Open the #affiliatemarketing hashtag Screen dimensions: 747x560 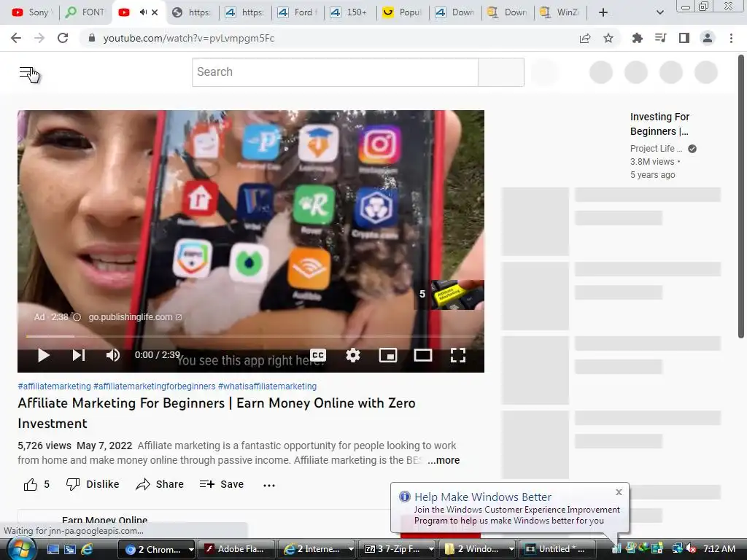(x=54, y=386)
